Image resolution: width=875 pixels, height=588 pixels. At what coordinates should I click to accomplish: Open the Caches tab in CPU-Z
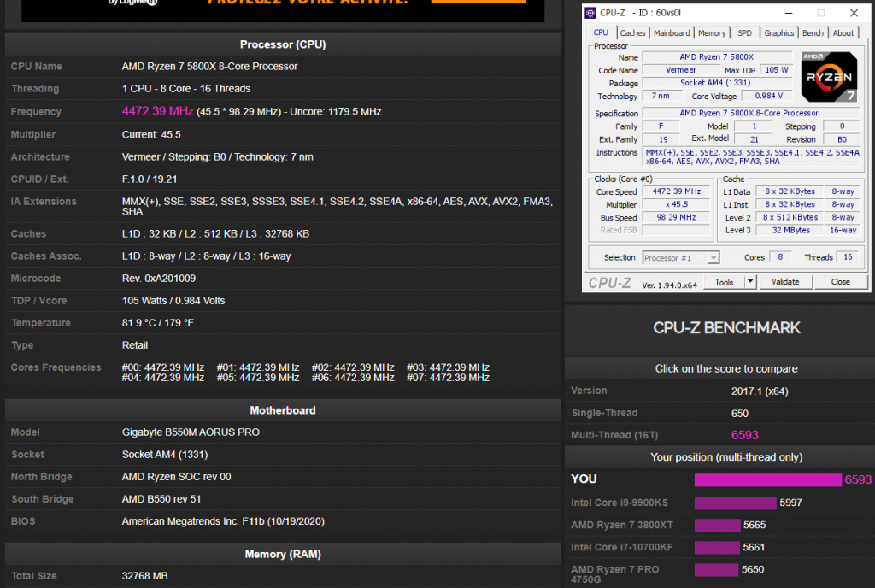click(x=632, y=33)
